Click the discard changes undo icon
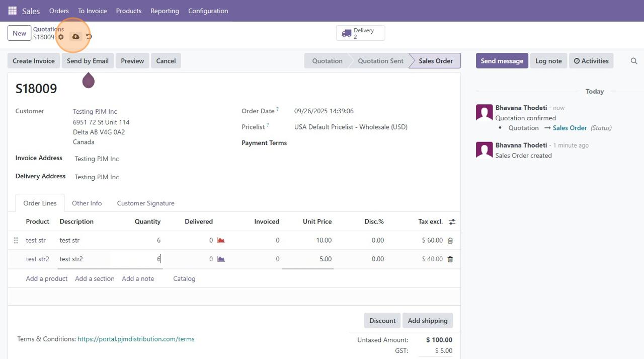The height and width of the screenshot is (359, 644). 89,37
